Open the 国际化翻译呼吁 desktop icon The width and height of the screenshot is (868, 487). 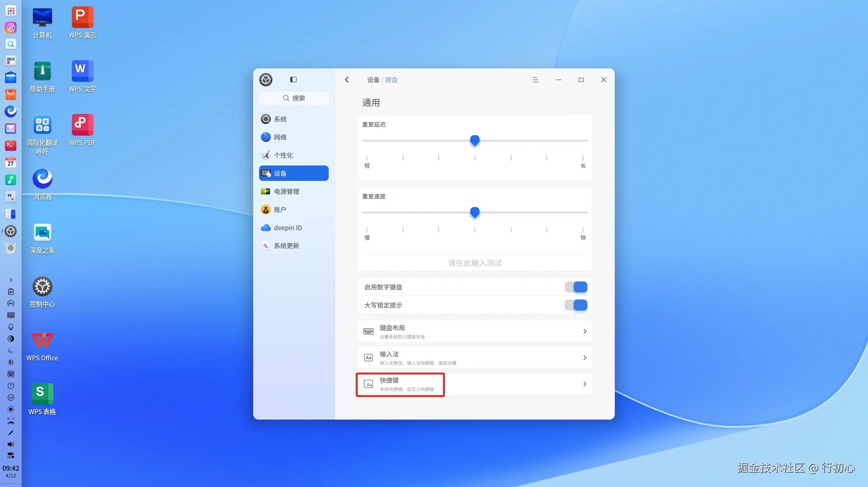42,135
